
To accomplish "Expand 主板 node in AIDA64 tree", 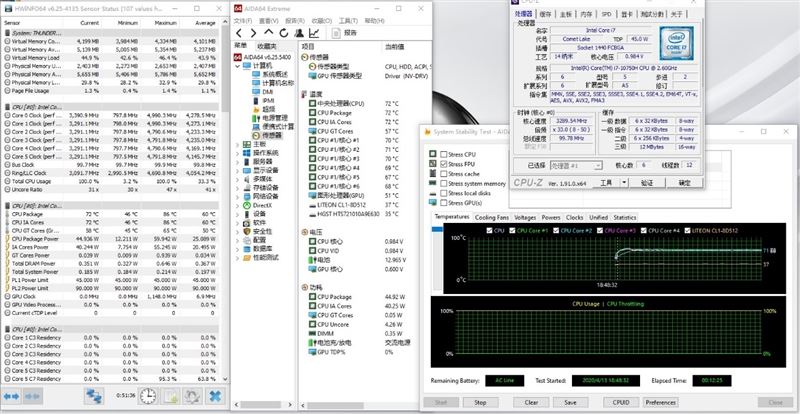I will (237, 144).
